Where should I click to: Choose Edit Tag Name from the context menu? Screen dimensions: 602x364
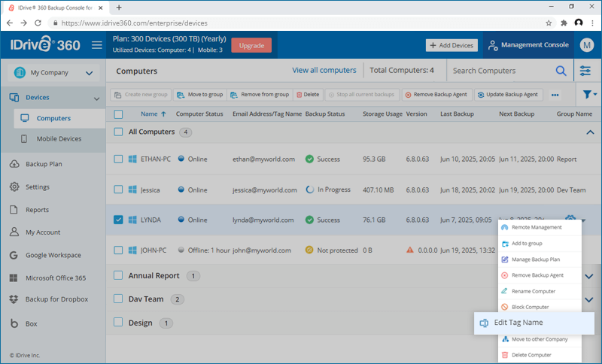[x=534, y=323]
